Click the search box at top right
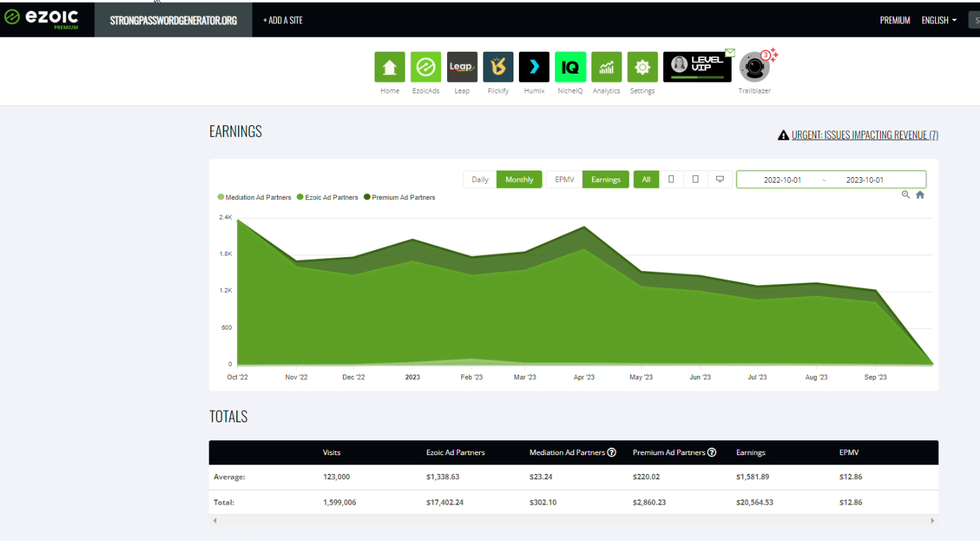This screenshot has width=980, height=541. click(x=974, y=20)
